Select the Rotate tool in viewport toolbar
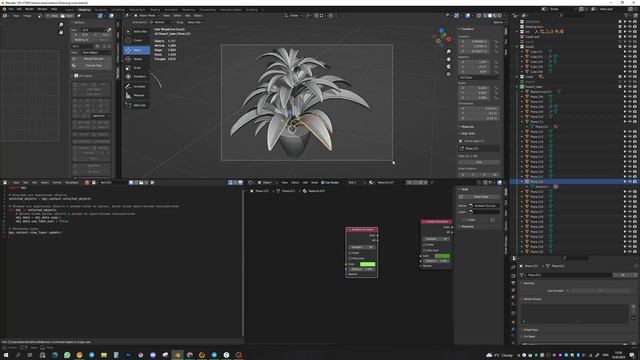This screenshot has height=360, width=640. pyautogui.click(x=136, y=59)
